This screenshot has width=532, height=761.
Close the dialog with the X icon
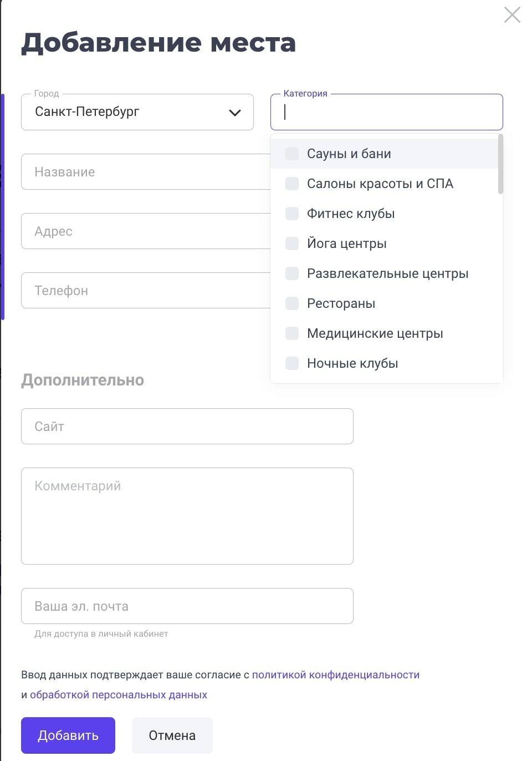pos(512,15)
